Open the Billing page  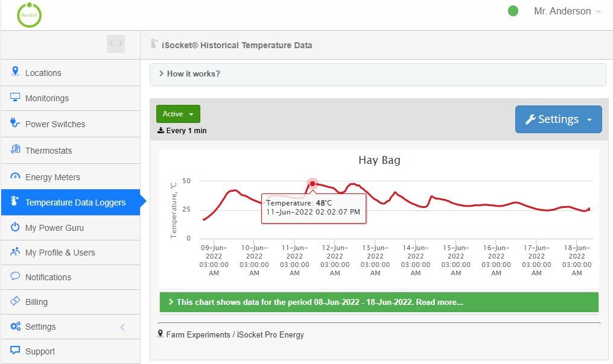[71, 302]
